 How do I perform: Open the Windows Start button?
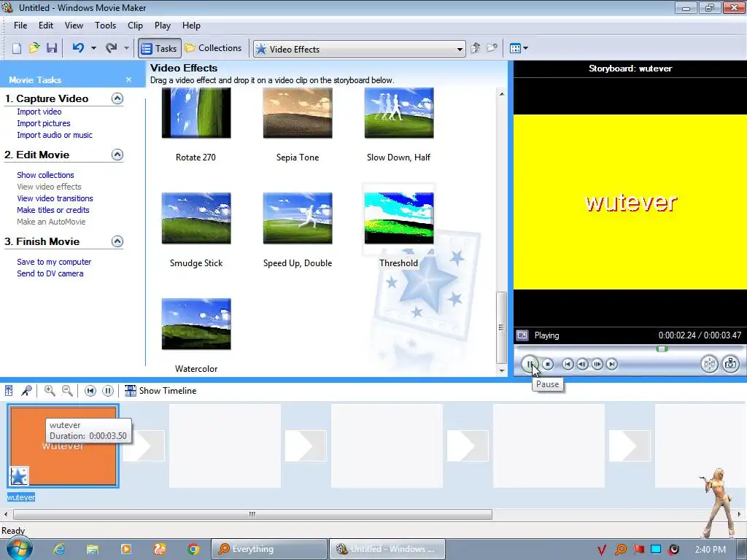coord(19,548)
